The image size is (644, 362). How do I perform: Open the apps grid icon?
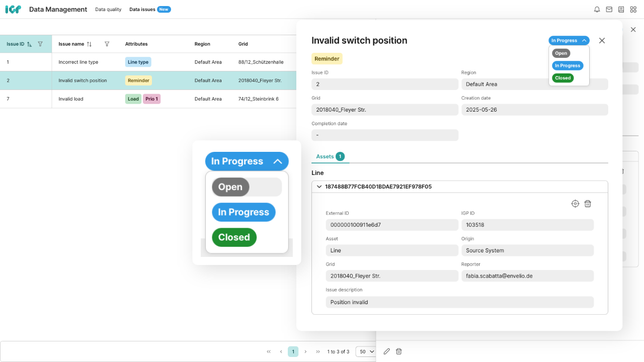tap(633, 10)
